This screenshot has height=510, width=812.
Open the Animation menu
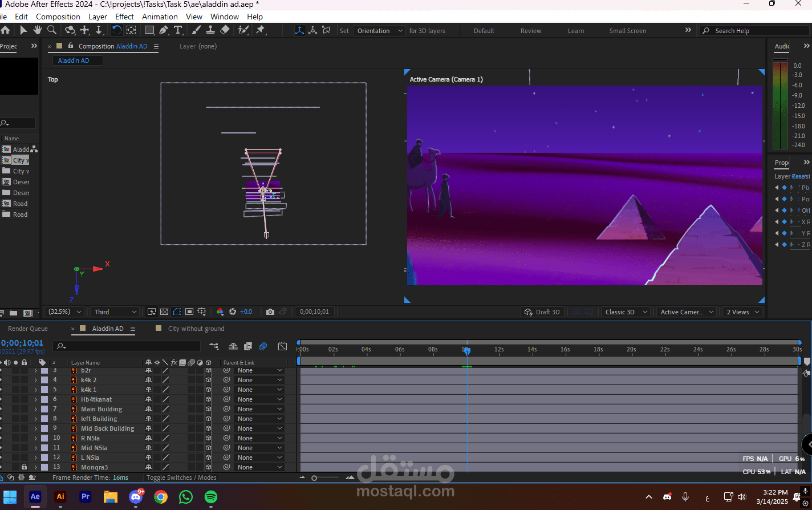pos(159,17)
